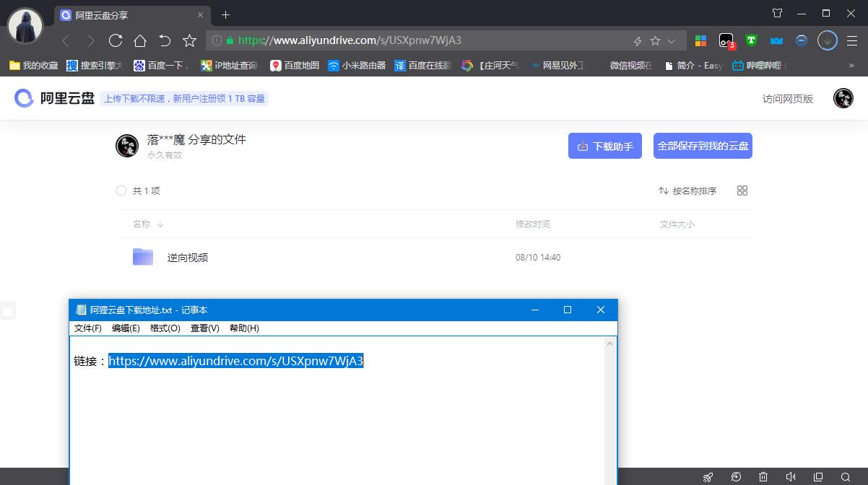Image resolution: width=868 pixels, height=485 pixels.
Task: Click the green T extension icon
Action: tap(751, 40)
